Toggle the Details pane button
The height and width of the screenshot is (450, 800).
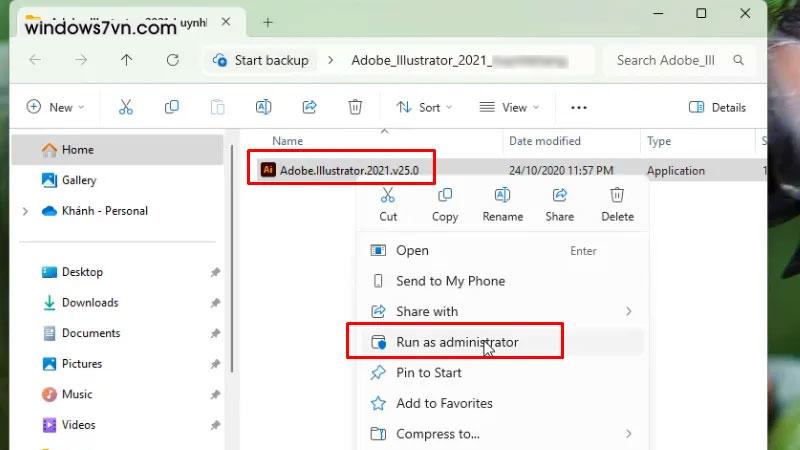[717, 107]
